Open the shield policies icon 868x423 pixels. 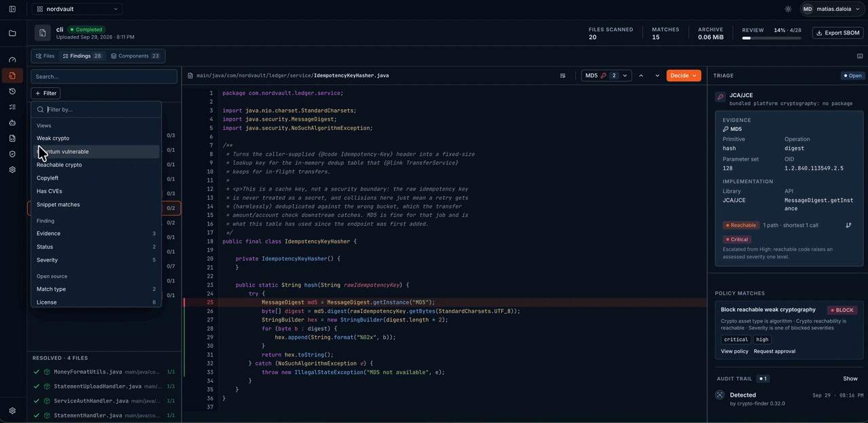click(12, 154)
